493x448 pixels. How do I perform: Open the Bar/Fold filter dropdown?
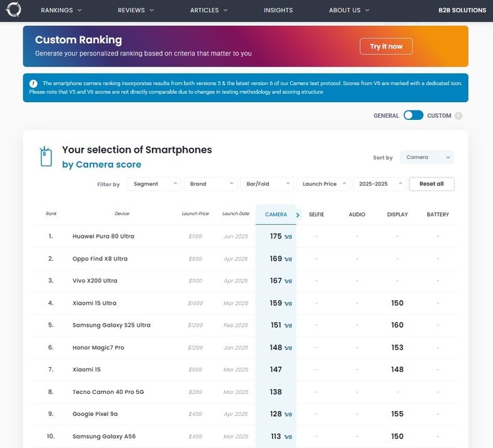267,184
